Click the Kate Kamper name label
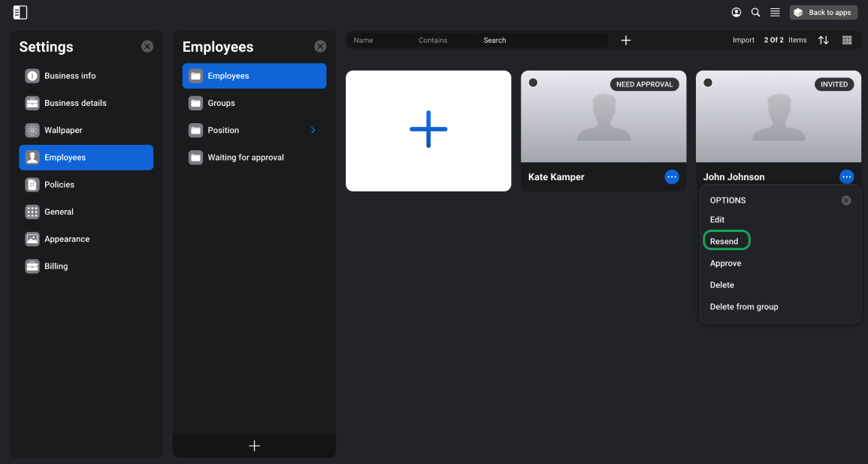 click(x=556, y=177)
